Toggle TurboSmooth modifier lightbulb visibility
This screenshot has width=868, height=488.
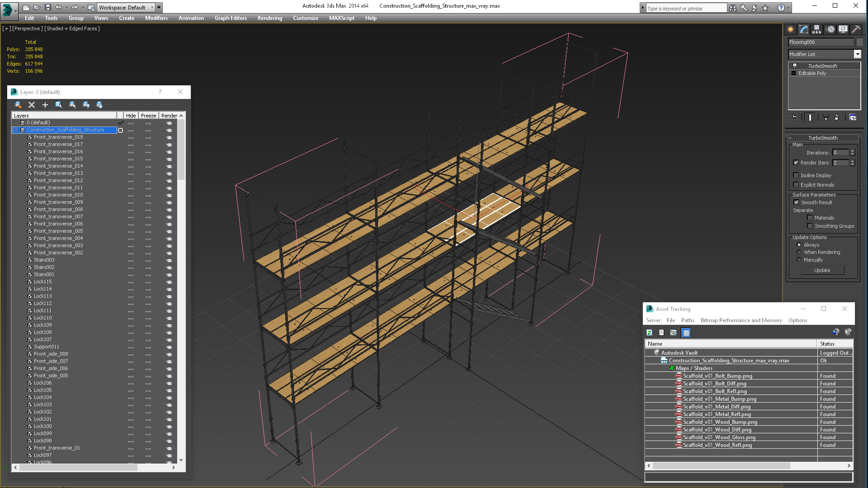[x=795, y=66]
